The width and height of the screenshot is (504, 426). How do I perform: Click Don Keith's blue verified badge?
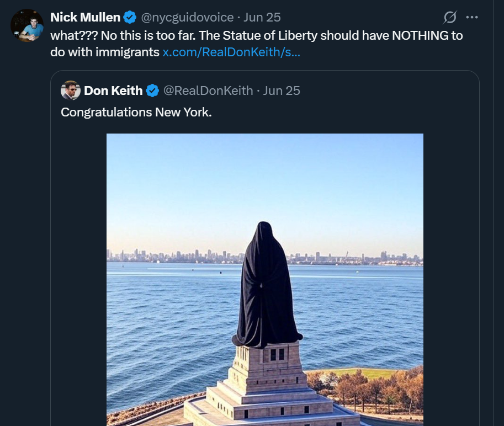152,90
